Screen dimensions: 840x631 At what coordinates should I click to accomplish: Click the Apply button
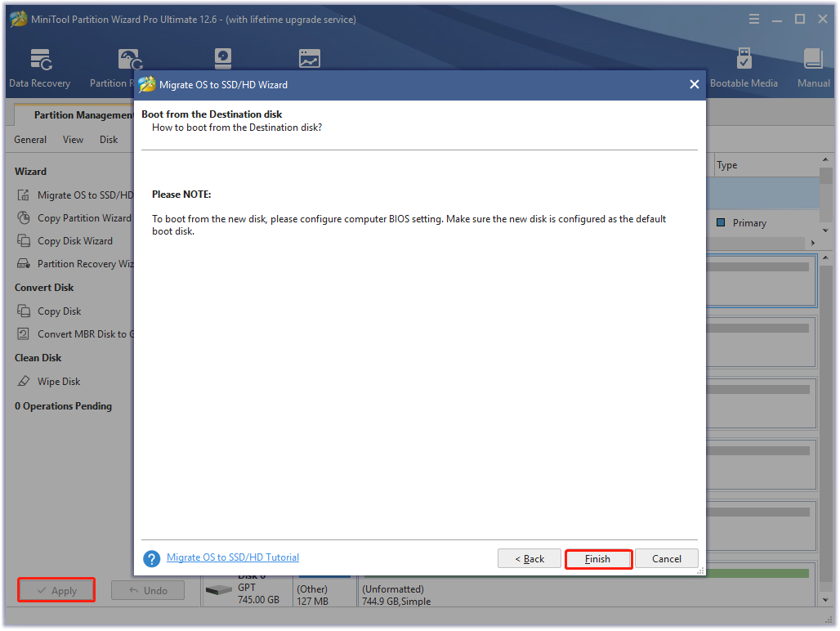point(56,590)
